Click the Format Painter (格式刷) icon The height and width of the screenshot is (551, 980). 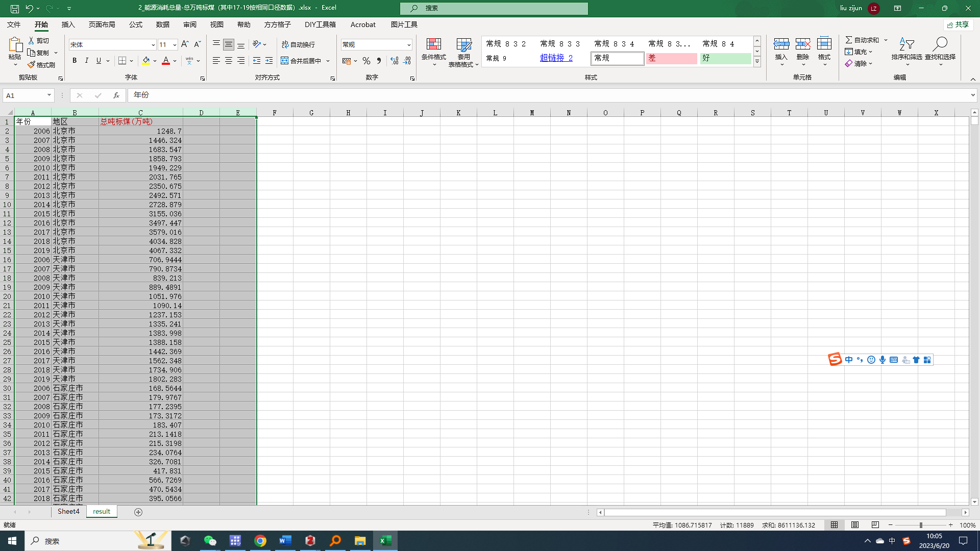pos(32,65)
